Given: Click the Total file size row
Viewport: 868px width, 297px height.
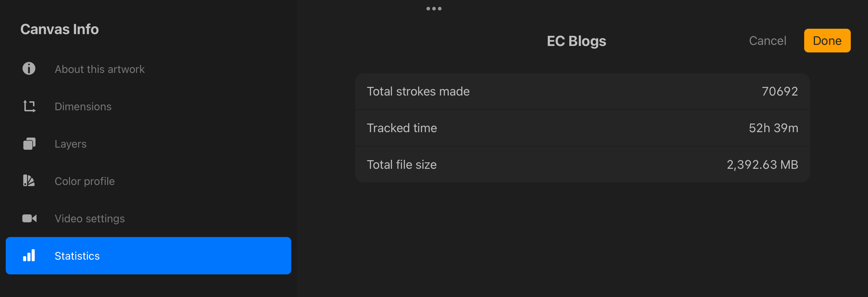Looking at the screenshot, I should point(582,165).
